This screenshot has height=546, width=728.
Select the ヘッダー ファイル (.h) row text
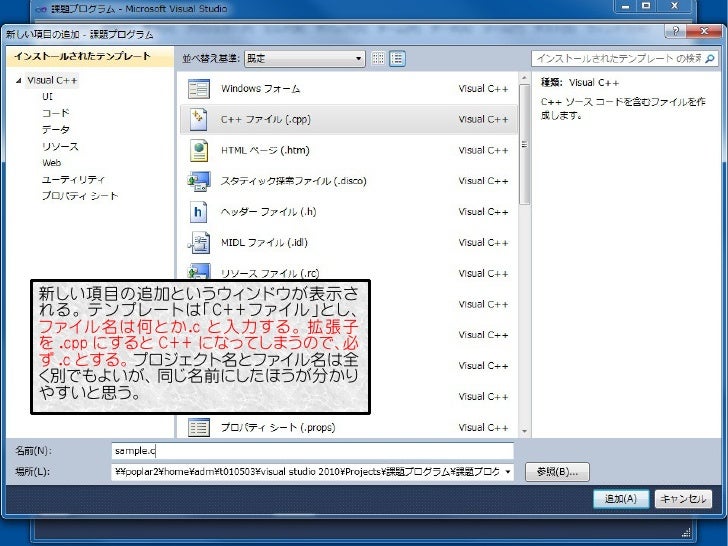tap(268, 212)
